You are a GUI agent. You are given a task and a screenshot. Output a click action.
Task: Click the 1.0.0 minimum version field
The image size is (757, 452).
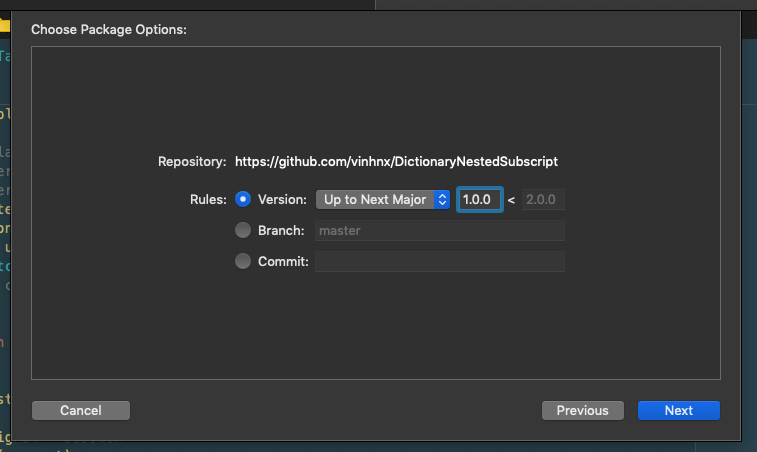pos(480,199)
